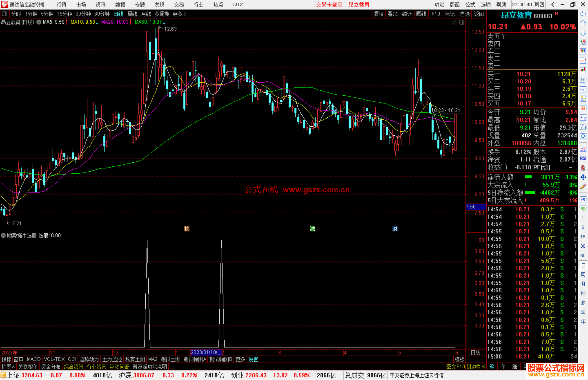Open the 公式 menu in top bar
Viewport: 588px width, 380px height.
pos(470,4)
